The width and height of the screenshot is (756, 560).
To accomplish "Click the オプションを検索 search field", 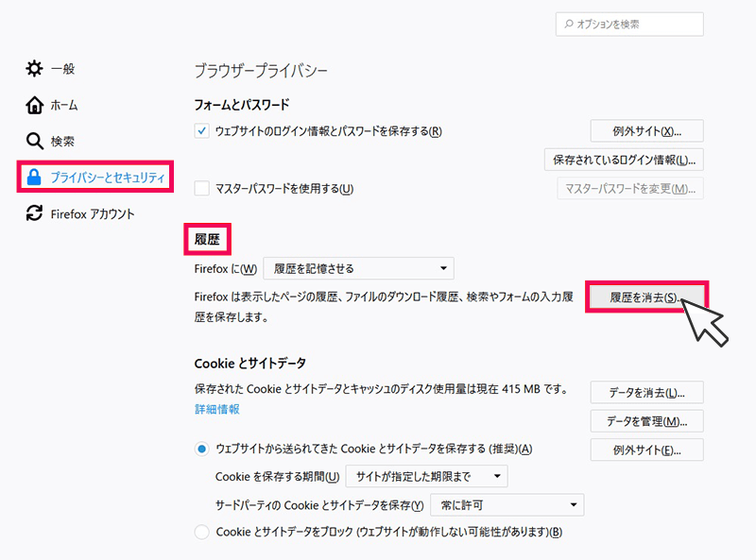I will click(629, 25).
